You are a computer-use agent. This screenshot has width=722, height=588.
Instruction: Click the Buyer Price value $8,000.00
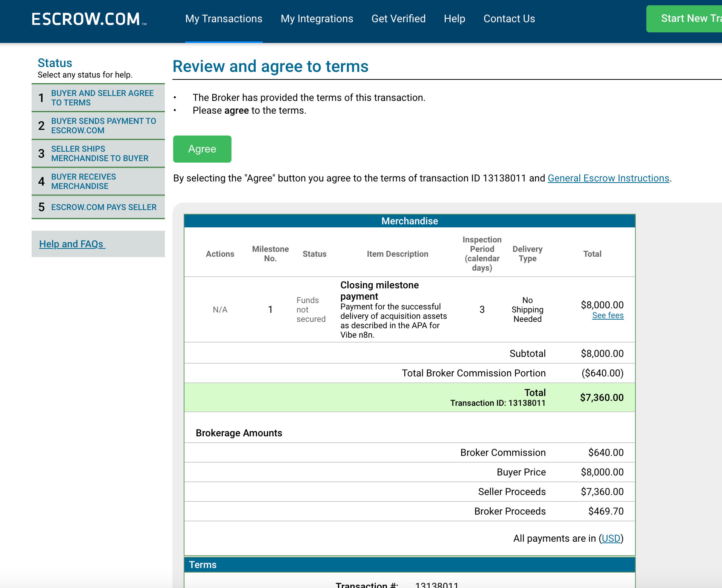[602, 472]
